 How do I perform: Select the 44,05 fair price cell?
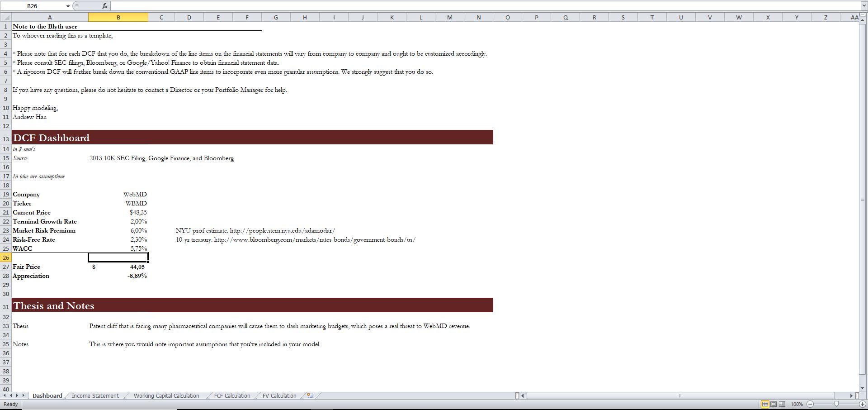pyautogui.click(x=118, y=267)
